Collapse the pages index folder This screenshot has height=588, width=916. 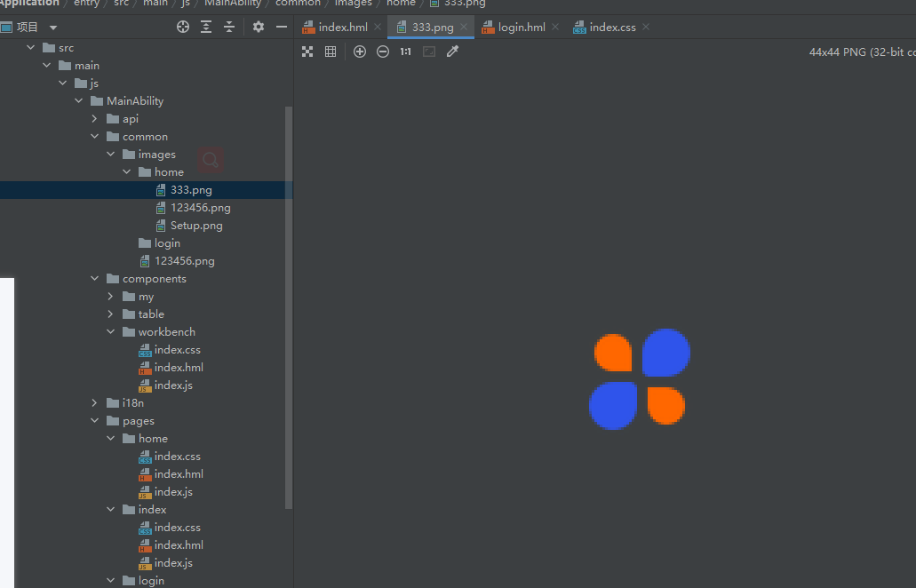(110, 509)
